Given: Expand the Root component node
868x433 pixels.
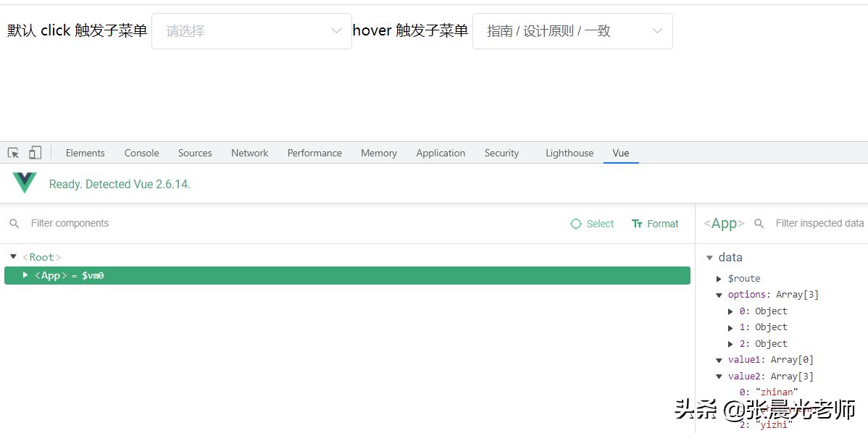Looking at the screenshot, I should point(13,256).
